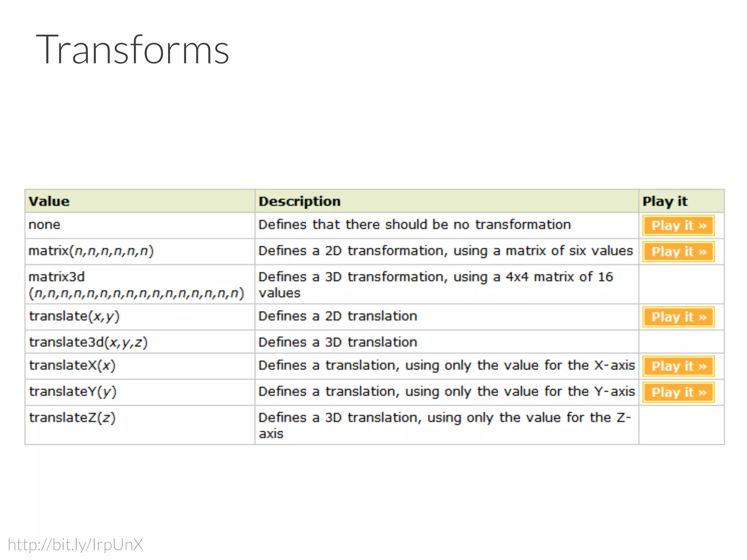Click the matrix(n,n,n,n,n,n) value cell
The width and height of the screenshot is (747, 560).
91,251
